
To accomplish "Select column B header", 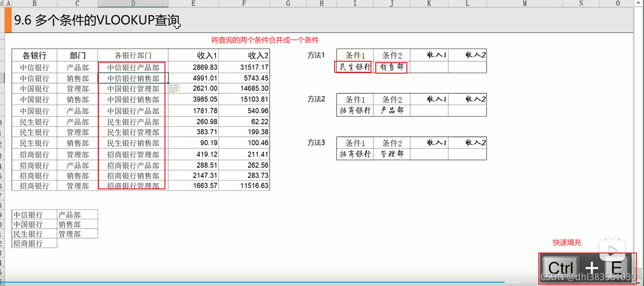I will pyautogui.click(x=34, y=3).
